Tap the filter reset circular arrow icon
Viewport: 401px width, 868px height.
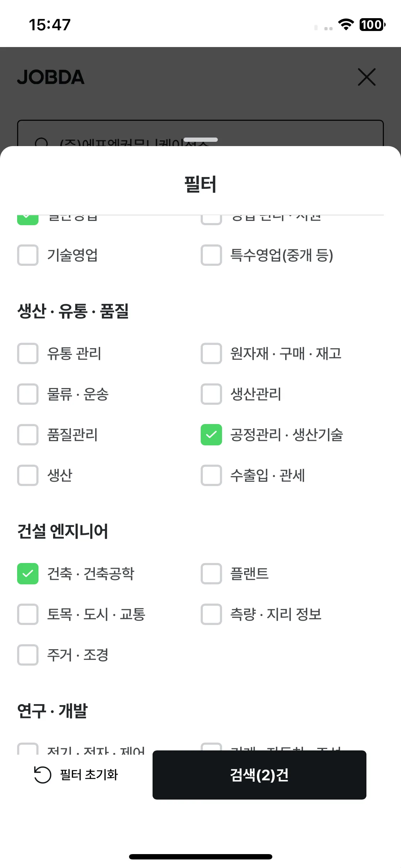click(x=42, y=775)
